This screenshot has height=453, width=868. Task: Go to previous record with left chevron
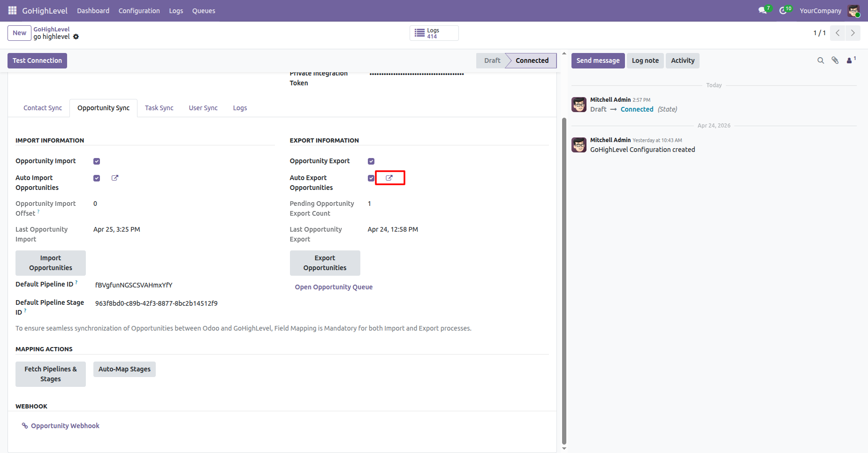pos(838,33)
